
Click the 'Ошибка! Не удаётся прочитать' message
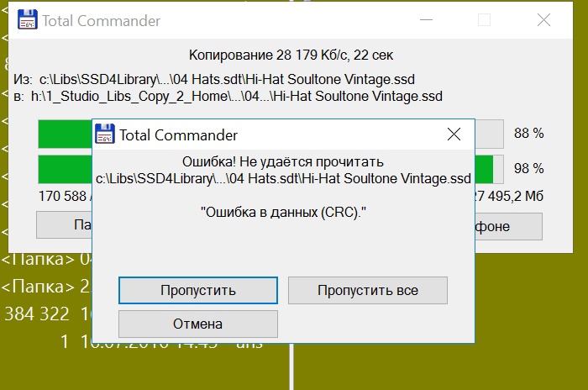click(283, 161)
